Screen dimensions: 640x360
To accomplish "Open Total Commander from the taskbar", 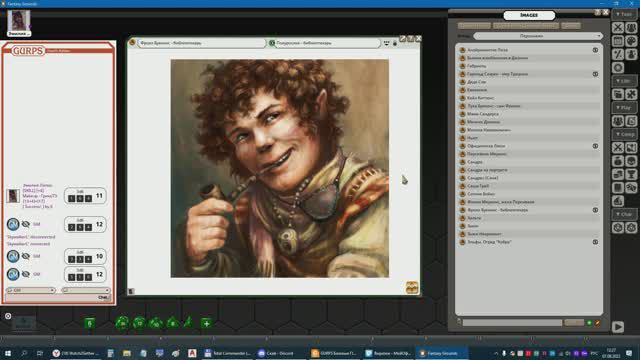I will pyautogui.click(x=228, y=353).
